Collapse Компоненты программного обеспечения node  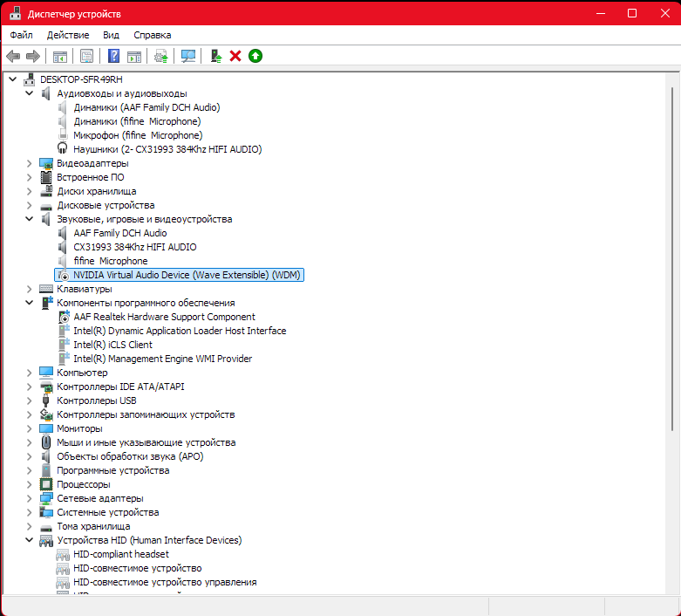coord(30,303)
